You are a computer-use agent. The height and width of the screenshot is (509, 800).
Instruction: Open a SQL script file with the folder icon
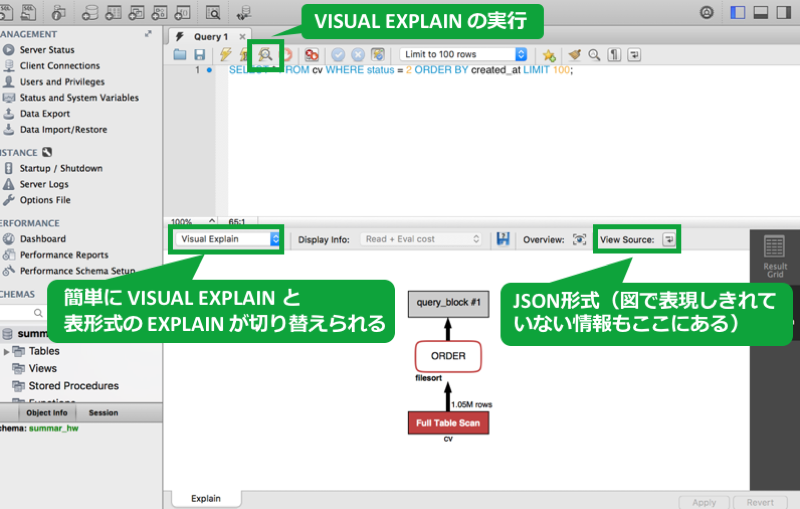(180, 55)
